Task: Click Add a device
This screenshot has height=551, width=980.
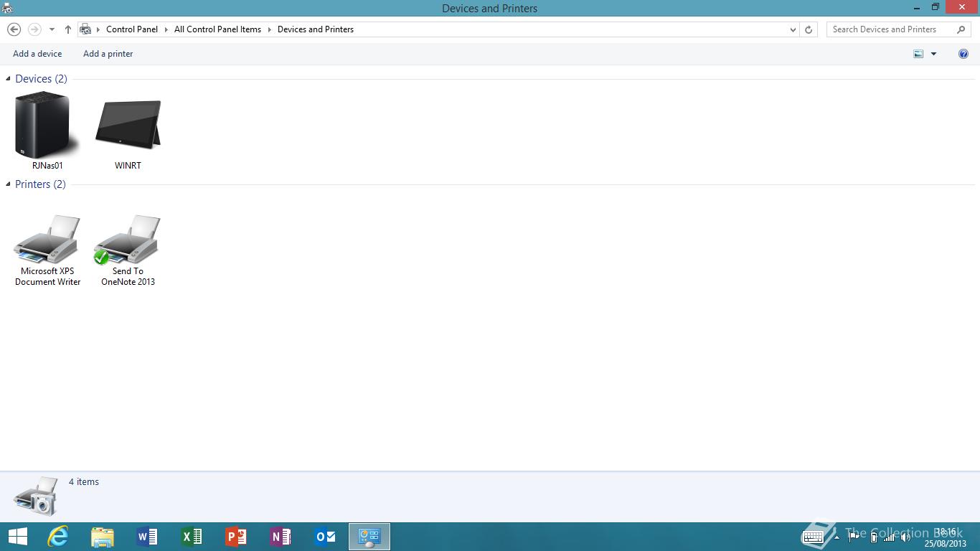Action: tap(37, 54)
